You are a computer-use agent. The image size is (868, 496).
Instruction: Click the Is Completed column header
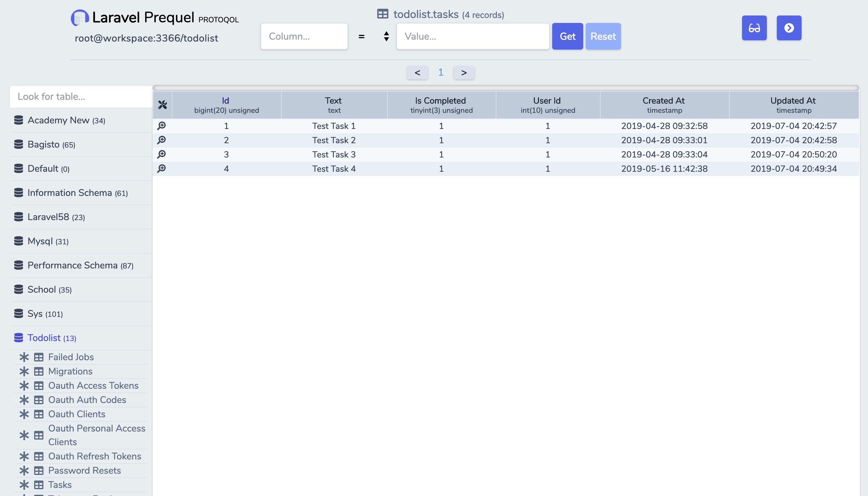pyautogui.click(x=441, y=105)
